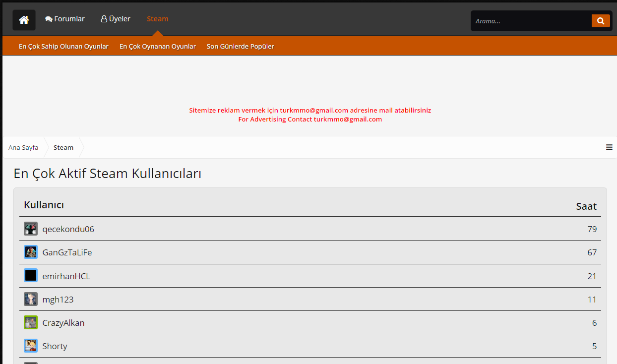
Task: Open mgh123's profile link
Action: coord(58,300)
